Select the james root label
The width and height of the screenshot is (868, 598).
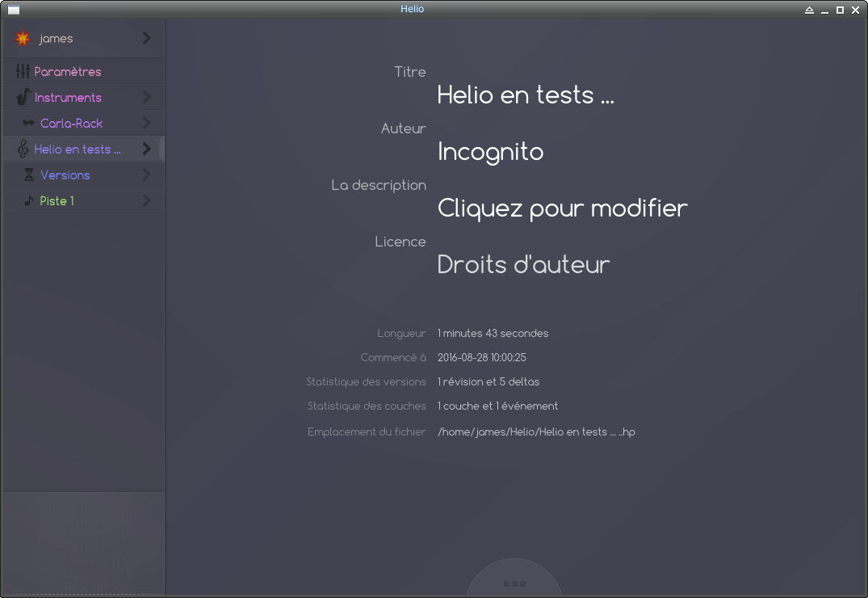click(56, 38)
